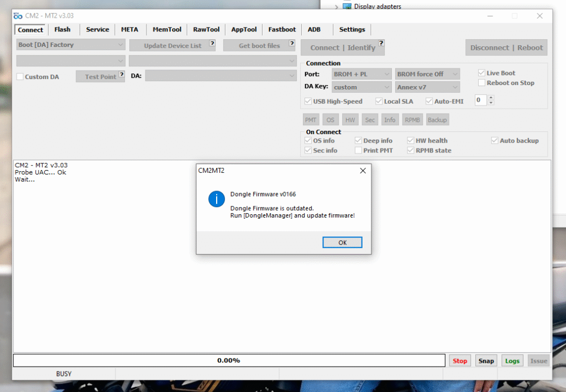Open the Settings tab

click(x=352, y=29)
